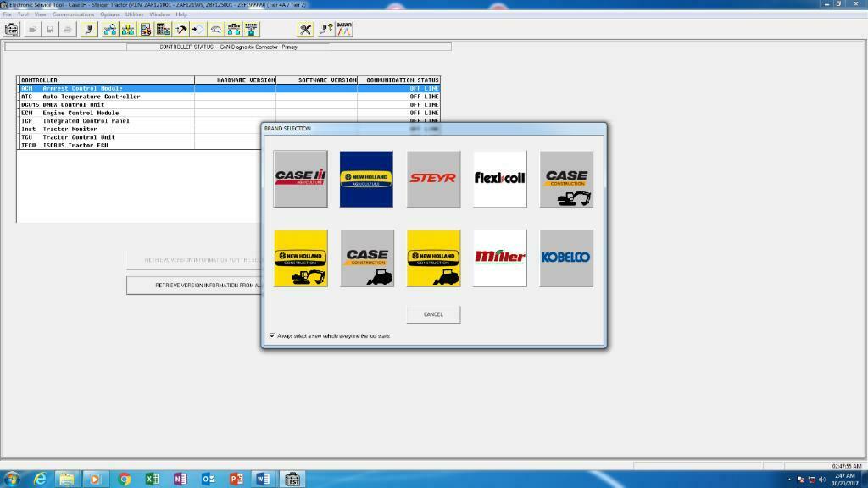Select the Case IH Agriculture brand
868x488 pixels.
(x=301, y=180)
